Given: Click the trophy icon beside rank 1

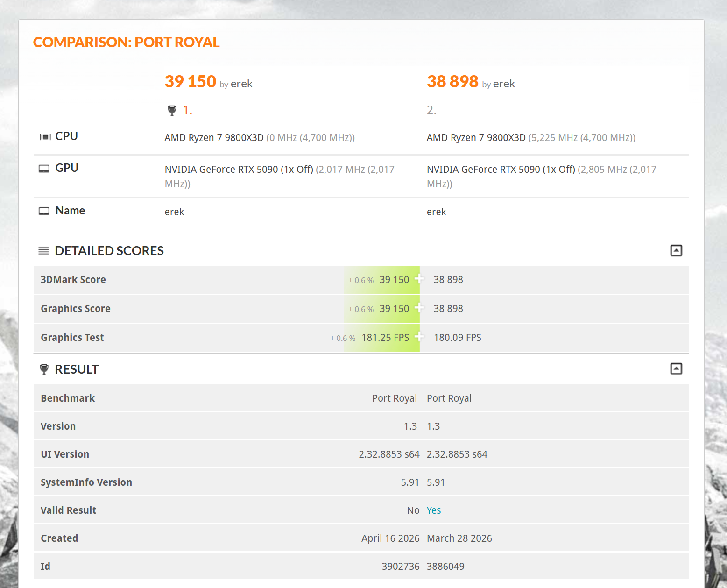Looking at the screenshot, I should coord(172,111).
